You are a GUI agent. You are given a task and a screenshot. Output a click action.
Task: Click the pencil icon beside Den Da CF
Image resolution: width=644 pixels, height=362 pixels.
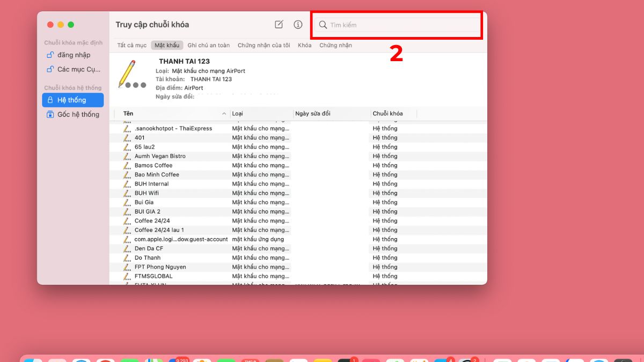[x=127, y=248]
